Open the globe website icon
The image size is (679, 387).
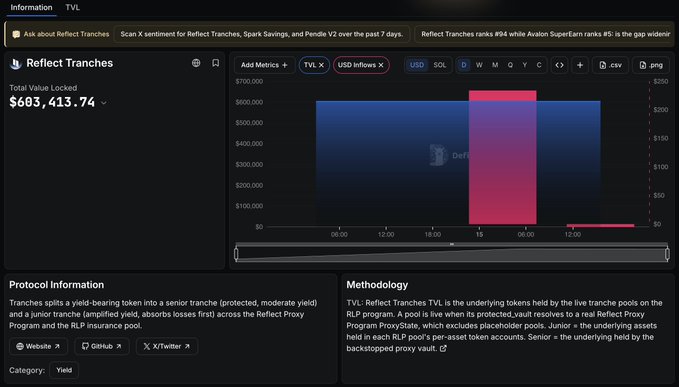[196, 63]
